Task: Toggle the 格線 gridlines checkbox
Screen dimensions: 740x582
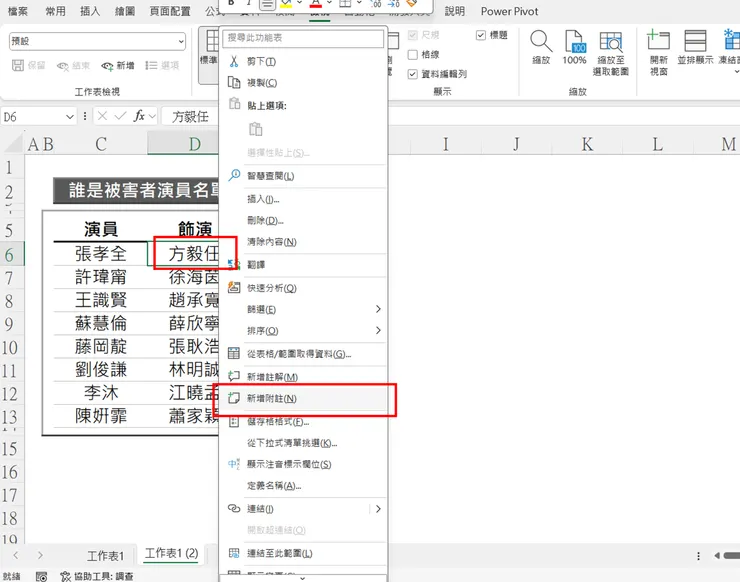Action: 412,55
